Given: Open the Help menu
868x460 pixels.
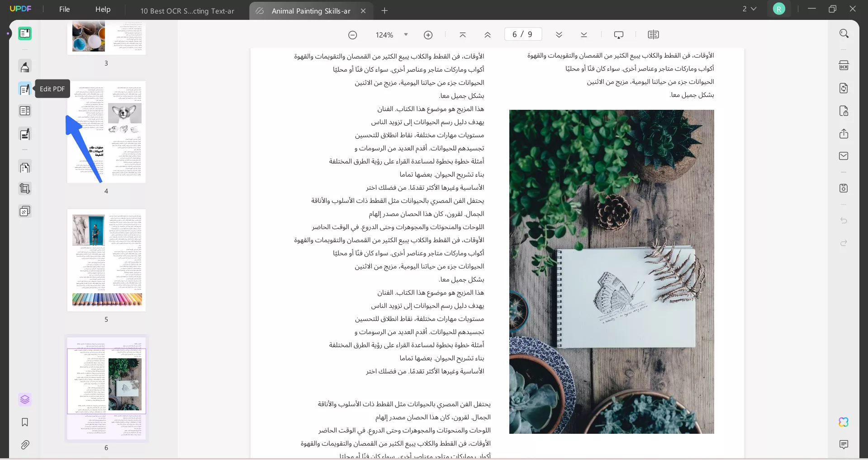Looking at the screenshot, I should click(x=103, y=9).
